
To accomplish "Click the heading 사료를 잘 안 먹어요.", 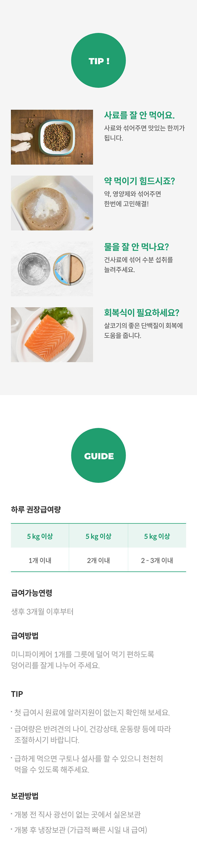I will 139,115.
